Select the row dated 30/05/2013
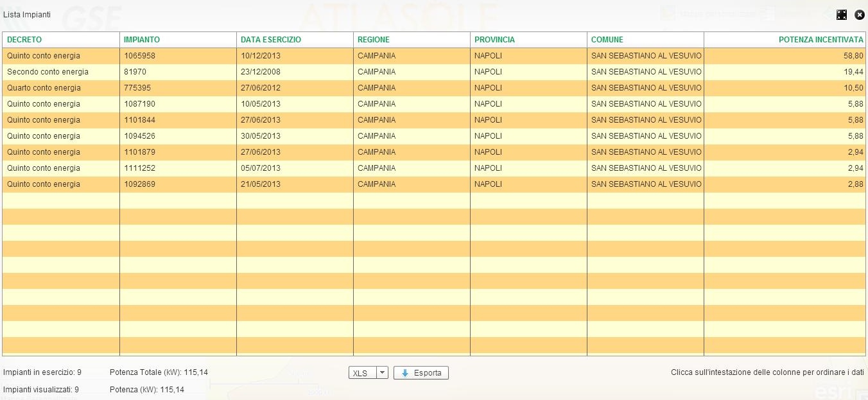Viewport: 868px width, 400px height. tap(261, 136)
